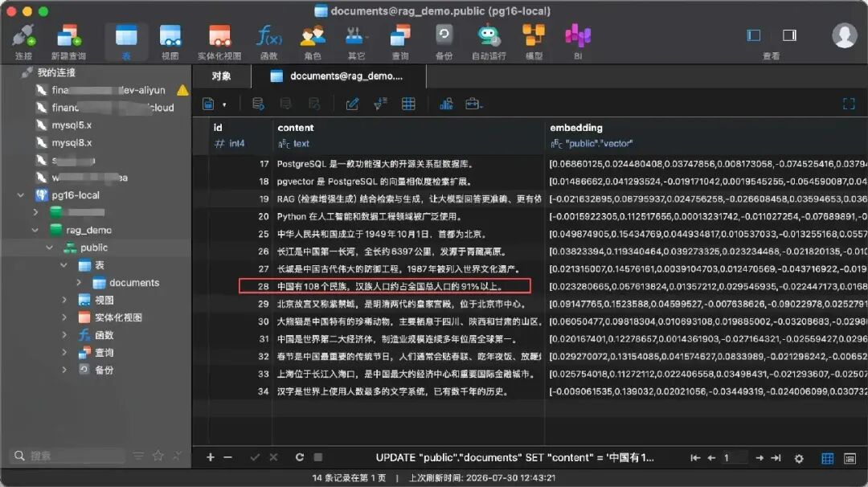Select the mysql5.x connection
Image resolution: width=868 pixels, height=487 pixels.
click(72, 125)
